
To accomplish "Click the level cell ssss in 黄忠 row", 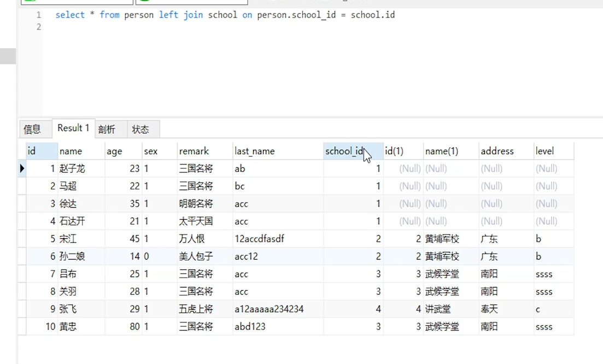I will [554, 327].
